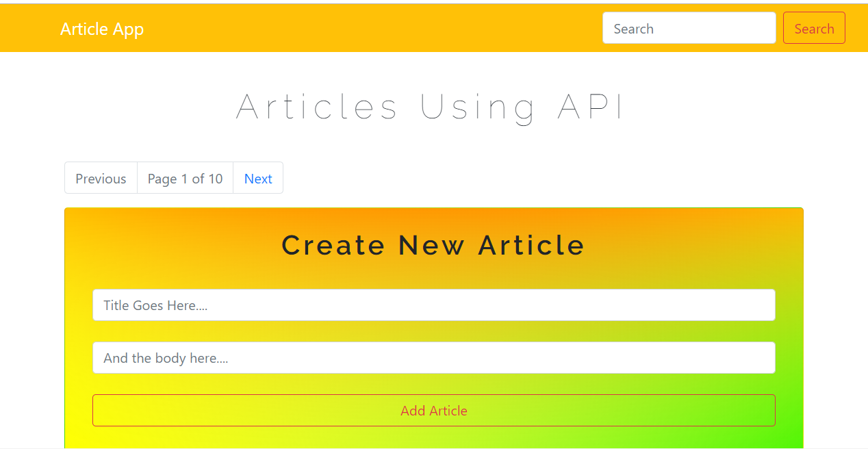Click the word Article in the form heading
868x449 pixels.
pos(531,245)
